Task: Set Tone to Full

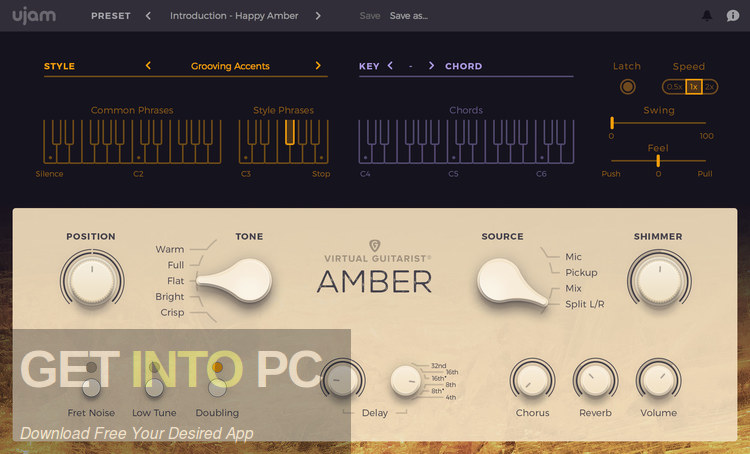Action: [x=176, y=265]
